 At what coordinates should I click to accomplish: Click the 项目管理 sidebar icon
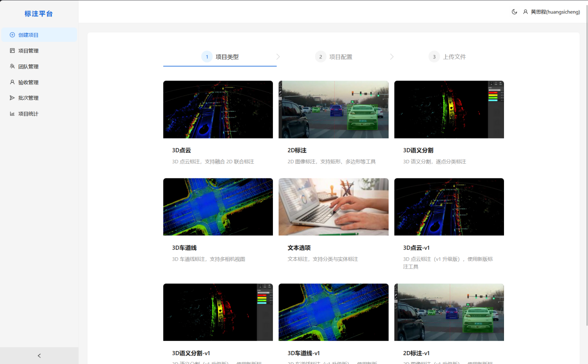tap(13, 51)
